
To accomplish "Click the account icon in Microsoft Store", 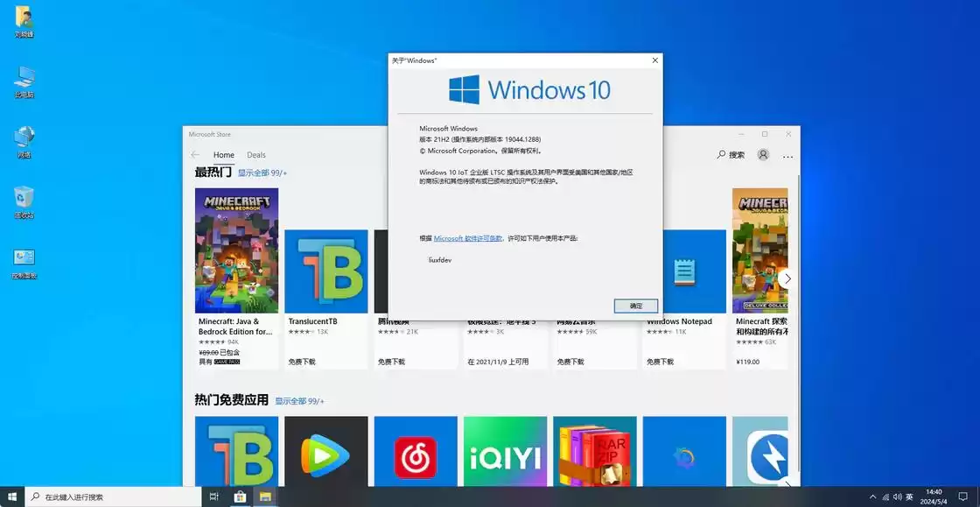I will [762, 154].
